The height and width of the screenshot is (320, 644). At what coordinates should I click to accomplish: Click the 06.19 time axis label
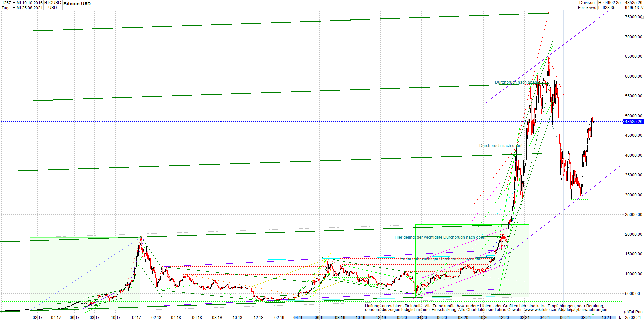[x=320, y=318]
